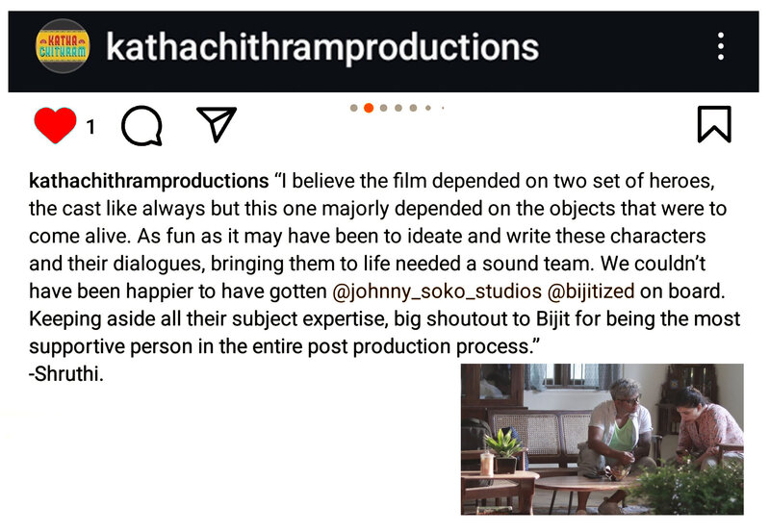Unlike the post via red heart icon
Screen dimensions: 770x532
[x=55, y=125]
